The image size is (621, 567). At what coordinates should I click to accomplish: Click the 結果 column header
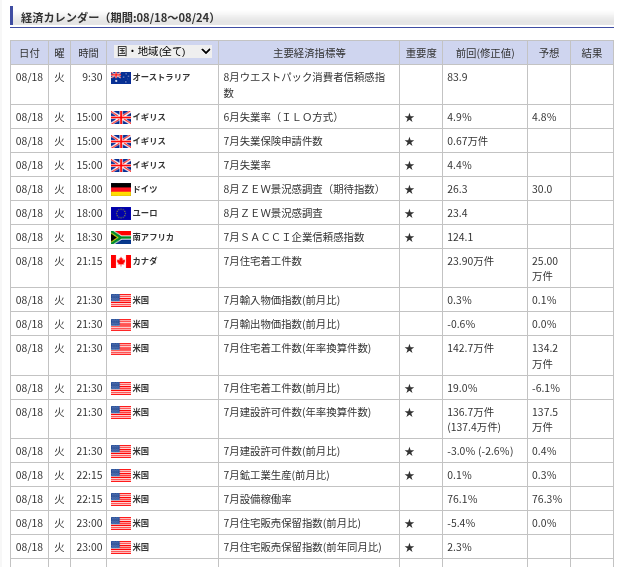[x=592, y=53]
